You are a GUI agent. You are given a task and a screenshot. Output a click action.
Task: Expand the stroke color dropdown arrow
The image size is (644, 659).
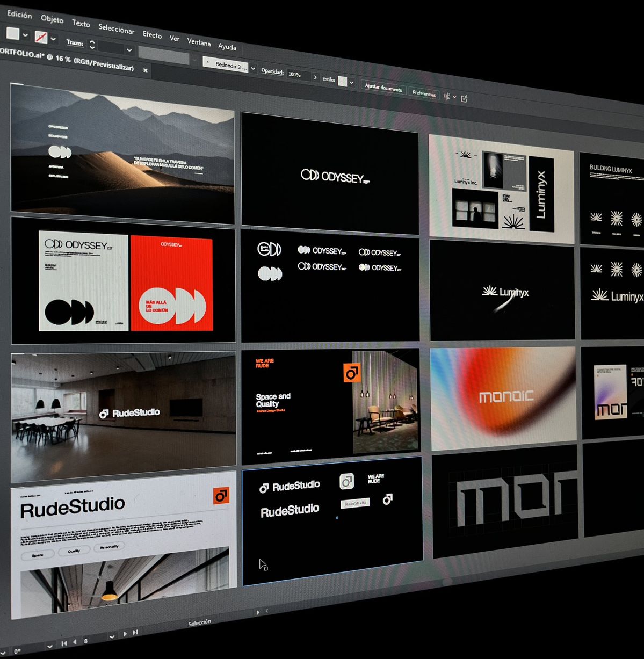click(53, 39)
